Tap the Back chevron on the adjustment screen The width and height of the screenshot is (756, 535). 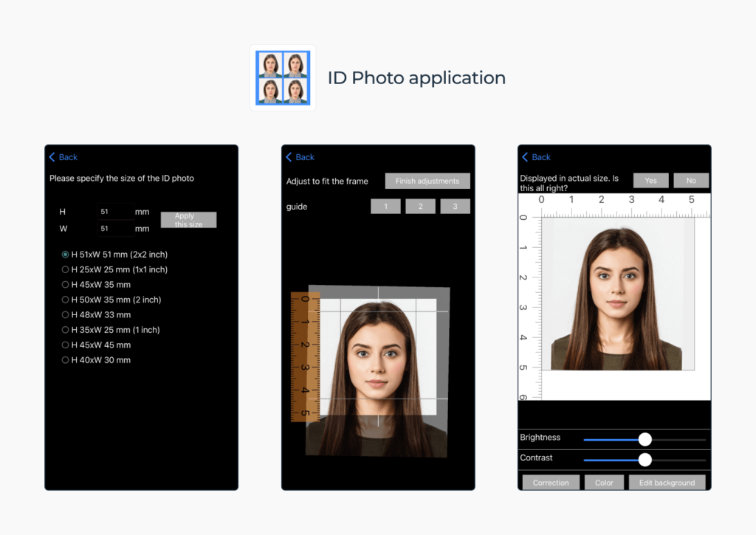tap(288, 157)
